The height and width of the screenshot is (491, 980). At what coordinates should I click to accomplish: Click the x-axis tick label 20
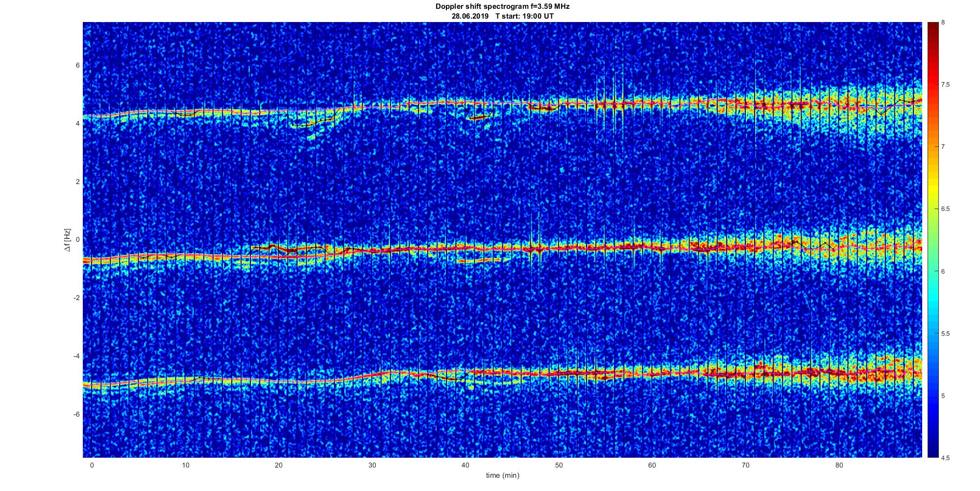(x=278, y=465)
